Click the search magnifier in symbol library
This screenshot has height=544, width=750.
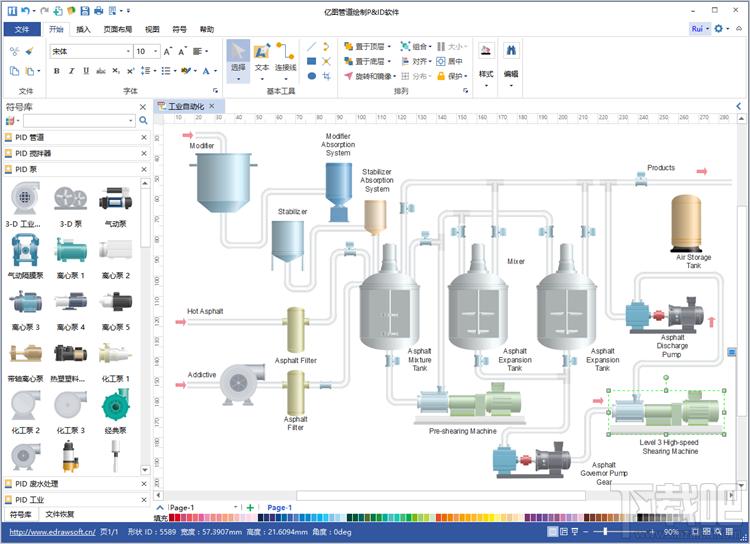(x=143, y=121)
